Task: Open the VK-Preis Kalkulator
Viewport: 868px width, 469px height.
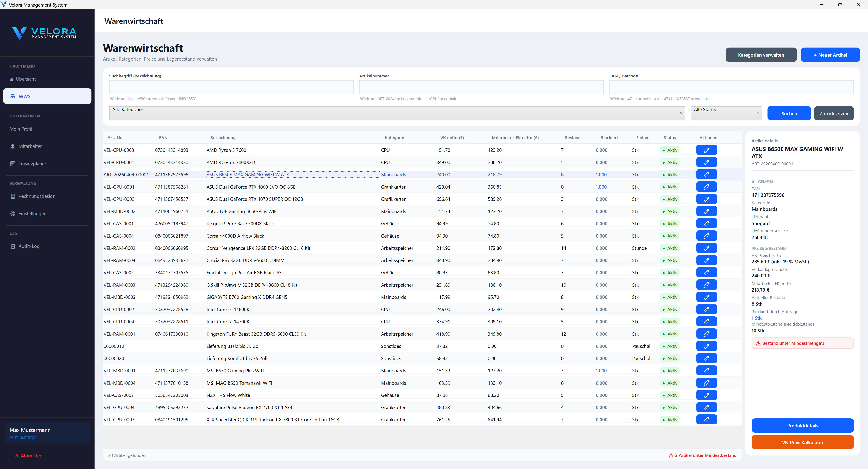Action: (x=802, y=442)
